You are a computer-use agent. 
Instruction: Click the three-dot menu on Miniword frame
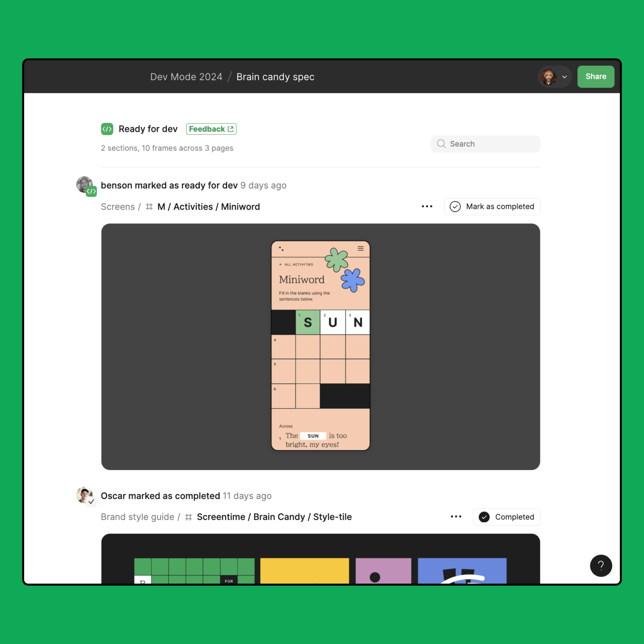pyautogui.click(x=428, y=206)
